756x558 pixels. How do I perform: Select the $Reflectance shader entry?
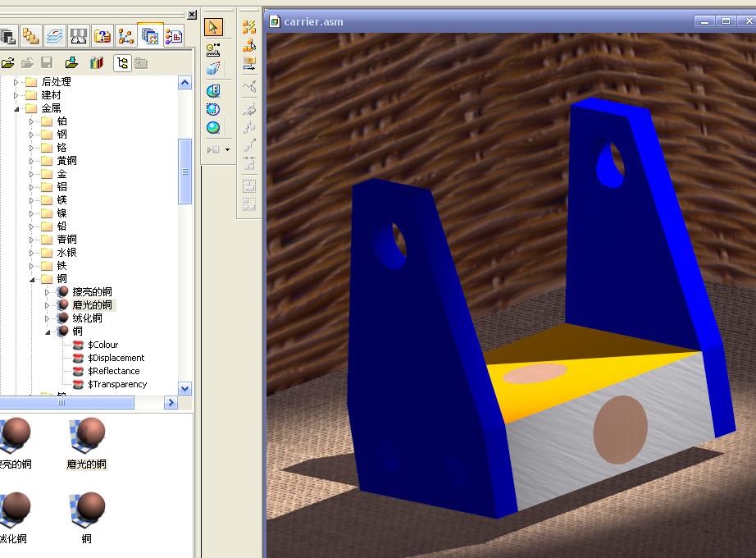114,371
